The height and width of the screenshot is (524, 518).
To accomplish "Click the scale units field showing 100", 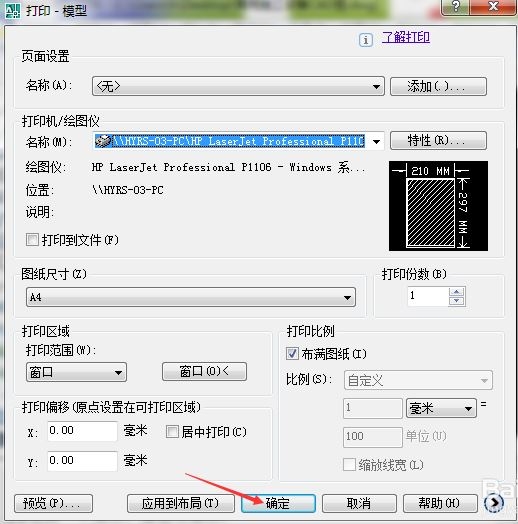I will coord(373,437).
